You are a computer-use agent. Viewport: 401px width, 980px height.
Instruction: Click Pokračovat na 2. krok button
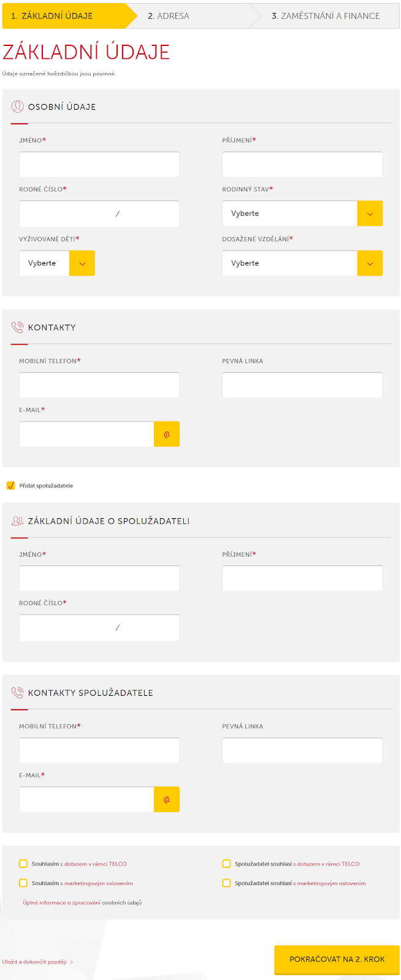point(337,959)
